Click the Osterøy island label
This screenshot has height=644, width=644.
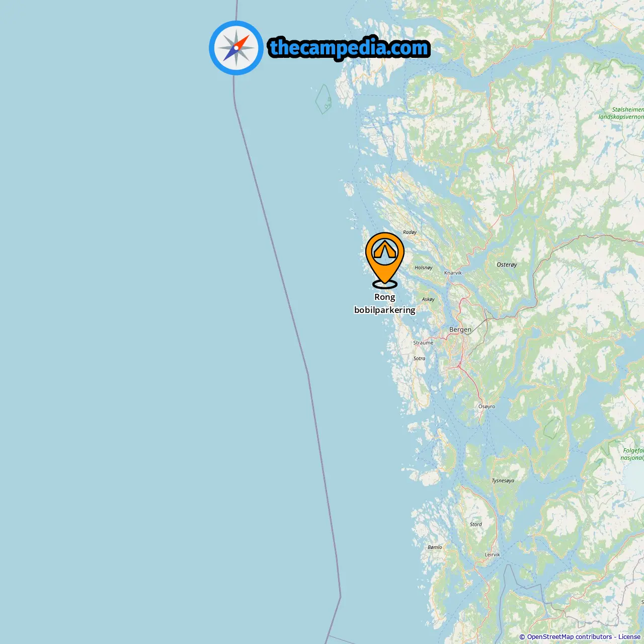pyautogui.click(x=507, y=265)
